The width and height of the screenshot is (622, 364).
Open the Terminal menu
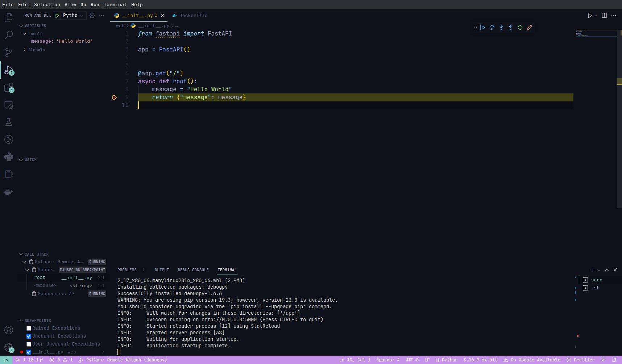(115, 5)
